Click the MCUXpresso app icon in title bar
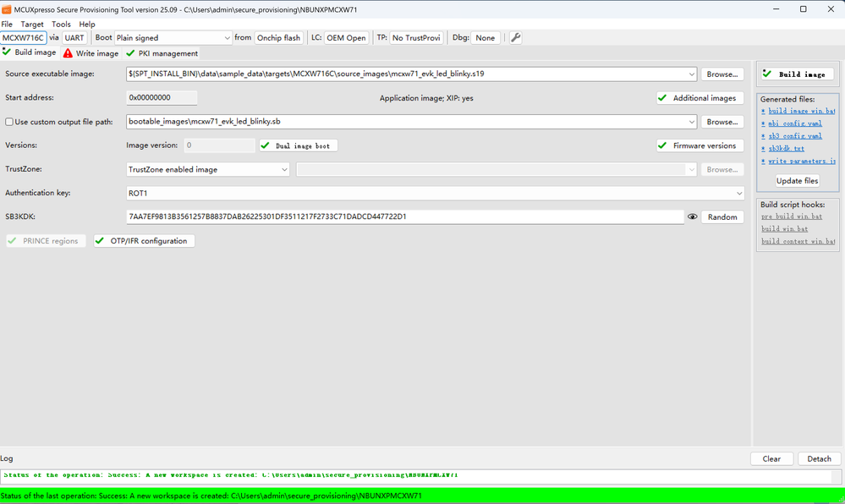The image size is (845, 504). pyautogui.click(x=6, y=9)
